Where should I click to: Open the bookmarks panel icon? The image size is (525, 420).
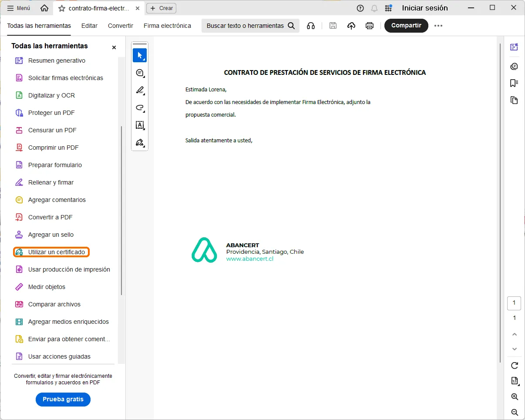(515, 83)
